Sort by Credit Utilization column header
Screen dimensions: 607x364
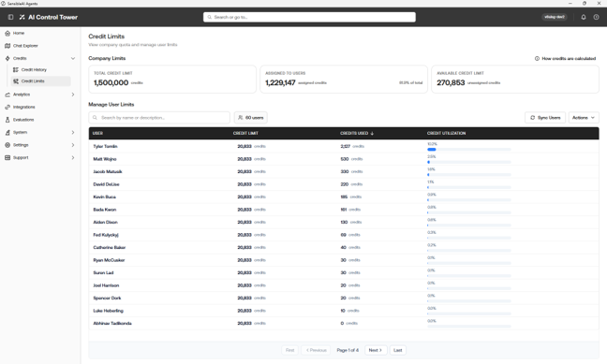(446, 134)
